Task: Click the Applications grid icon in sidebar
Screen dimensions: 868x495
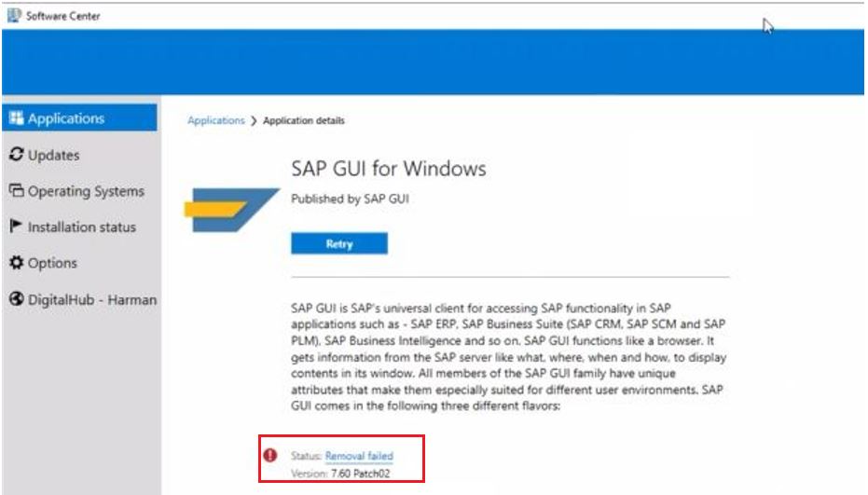Action: pos(16,118)
